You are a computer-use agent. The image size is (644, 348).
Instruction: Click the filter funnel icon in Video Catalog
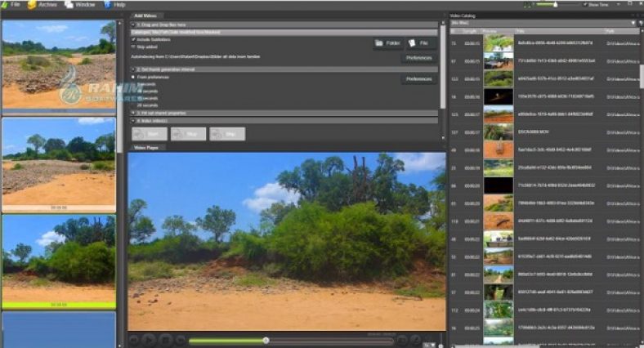point(640,24)
